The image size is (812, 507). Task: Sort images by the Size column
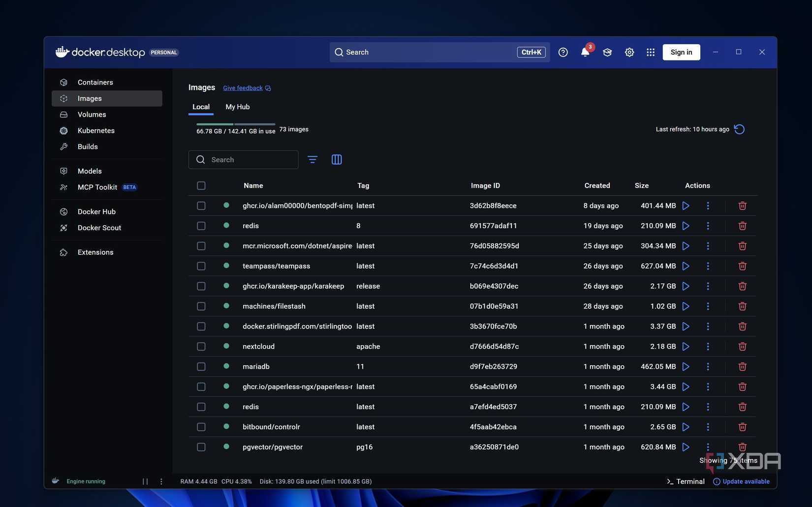[641, 185]
